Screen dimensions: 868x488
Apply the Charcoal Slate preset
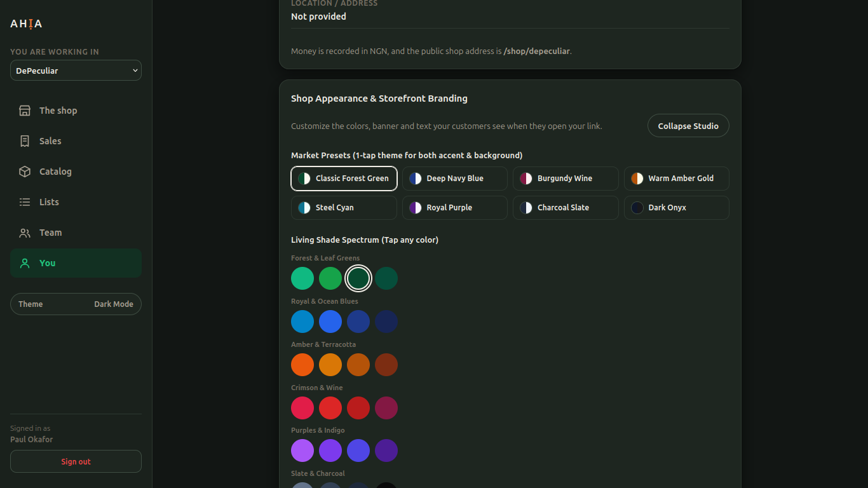click(566, 208)
